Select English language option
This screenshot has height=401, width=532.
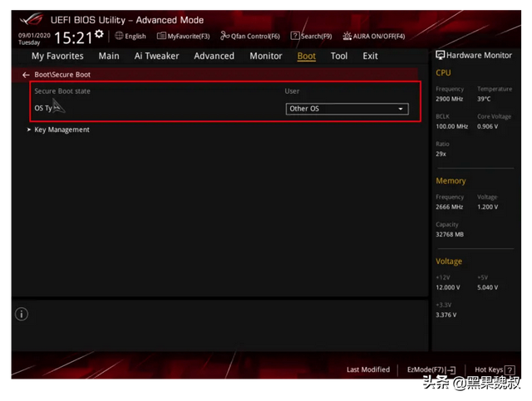[135, 37]
